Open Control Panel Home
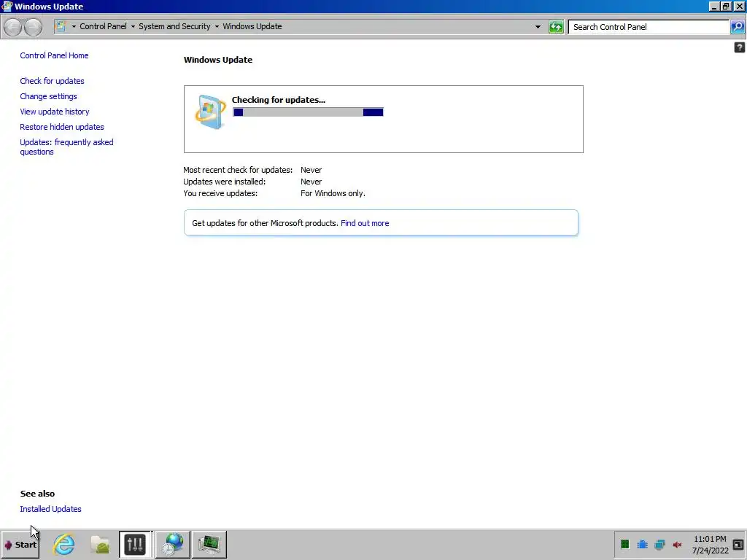Screen dimensions: 747x560 [54, 55]
